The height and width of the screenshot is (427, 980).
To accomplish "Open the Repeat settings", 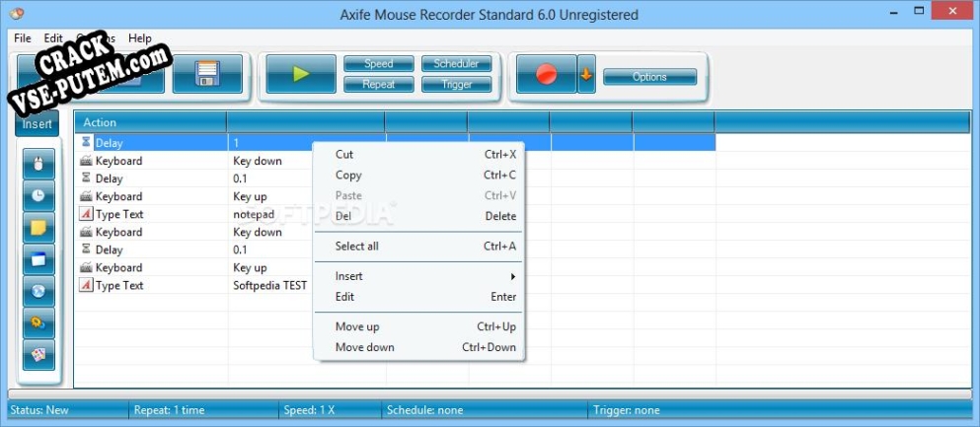I will (379, 84).
